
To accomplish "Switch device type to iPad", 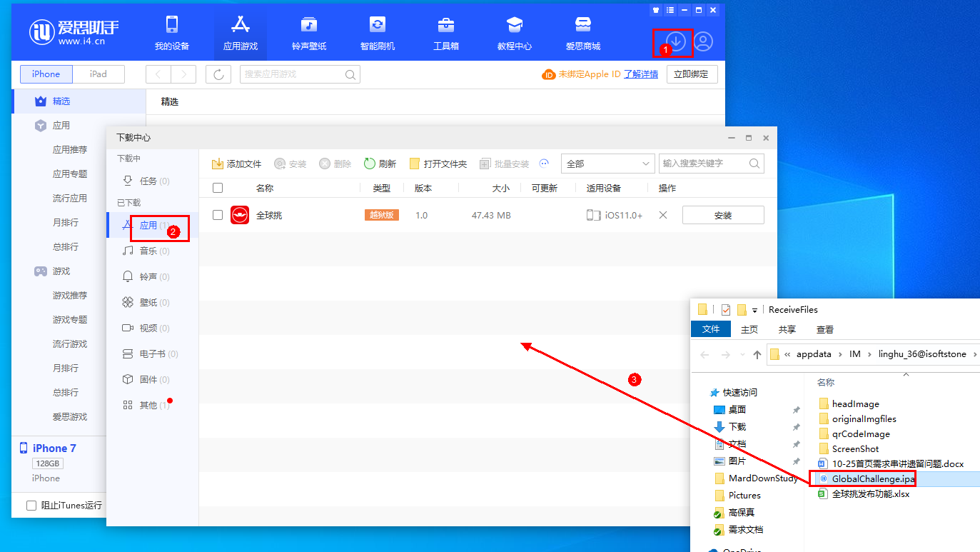I will pyautogui.click(x=98, y=74).
